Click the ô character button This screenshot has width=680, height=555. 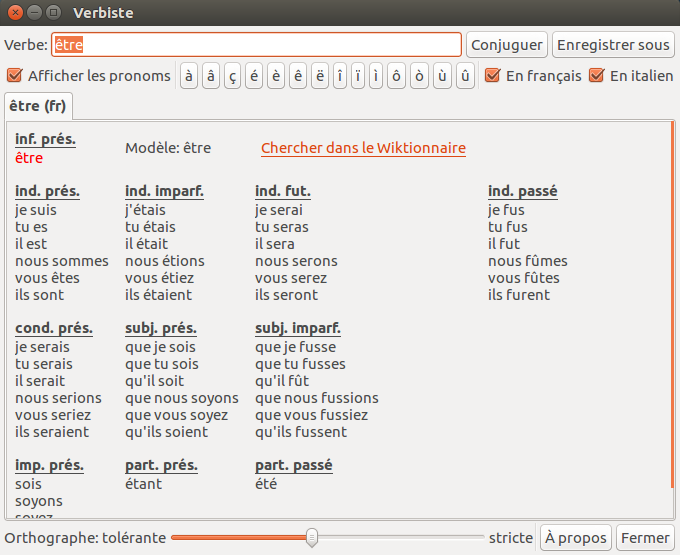click(x=396, y=76)
